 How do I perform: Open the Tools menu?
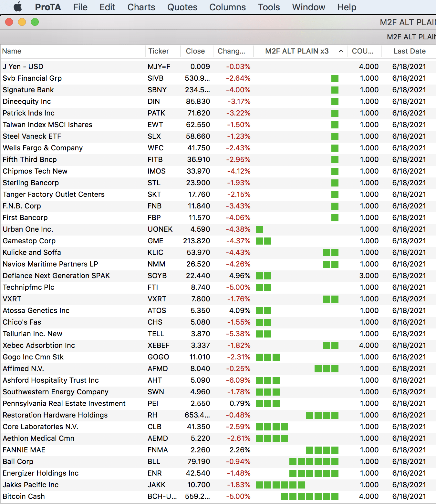click(269, 7)
